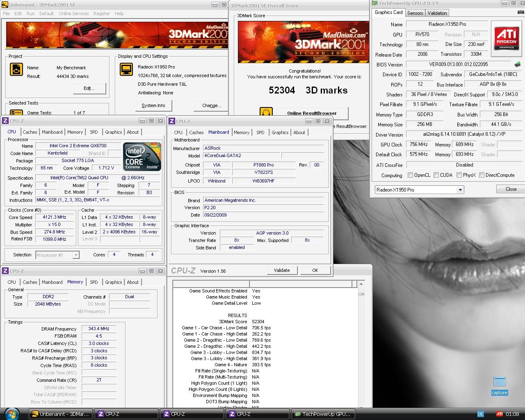Image resolution: width=525 pixels, height=420 pixels.
Task: Switch to SPD tab in Mainboard CPU-Z window
Action: (260, 132)
